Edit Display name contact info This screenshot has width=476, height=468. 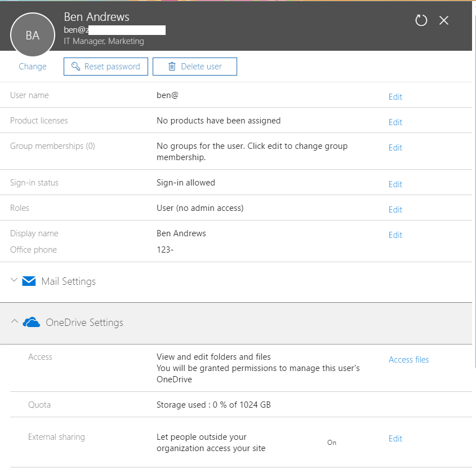395,235
